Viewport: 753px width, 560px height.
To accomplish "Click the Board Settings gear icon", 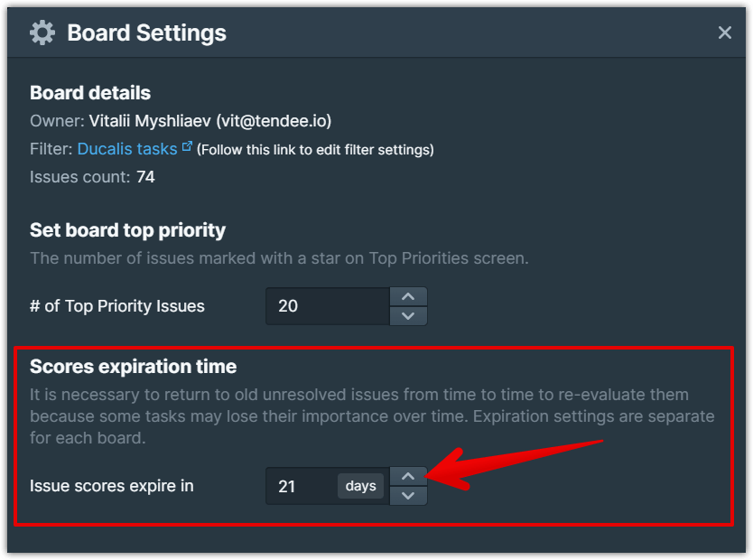I will pos(42,33).
